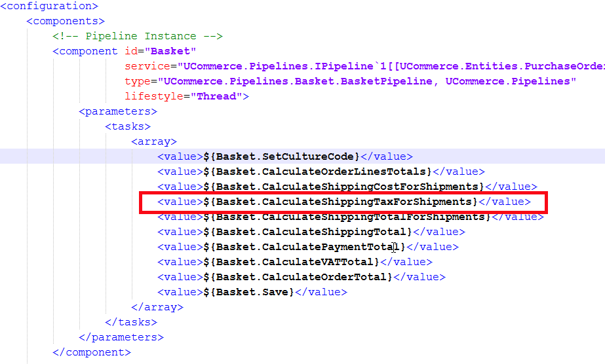Click the closing array tag
This screenshot has height=364, width=605.
157,307
